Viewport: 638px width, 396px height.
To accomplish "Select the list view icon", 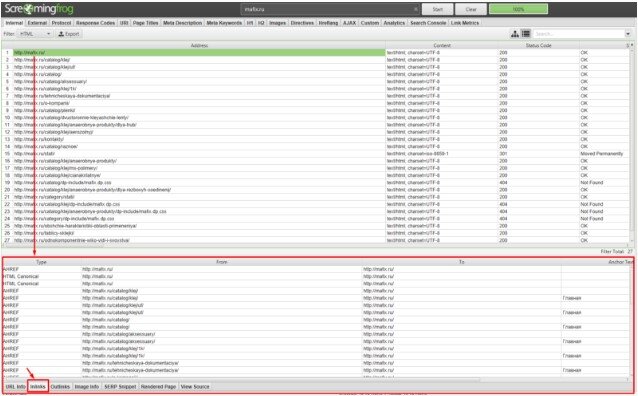I will coord(526,34).
